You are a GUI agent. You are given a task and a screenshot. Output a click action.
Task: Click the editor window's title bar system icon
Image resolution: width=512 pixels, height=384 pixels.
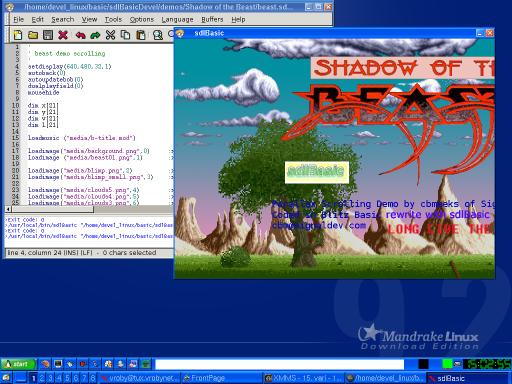(10, 7)
